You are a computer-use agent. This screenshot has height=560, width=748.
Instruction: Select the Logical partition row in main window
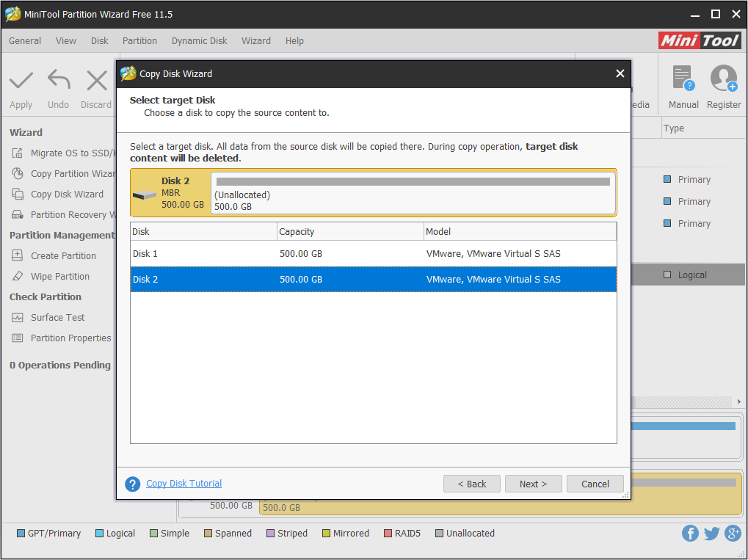pyautogui.click(x=688, y=274)
